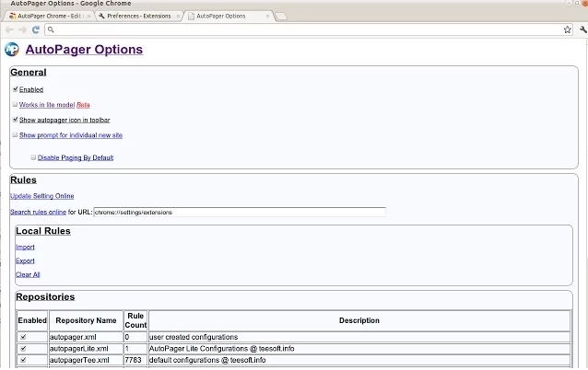Select the autopager.xml repository name cell
The image size is (588, 370).
tap(86, 337)
